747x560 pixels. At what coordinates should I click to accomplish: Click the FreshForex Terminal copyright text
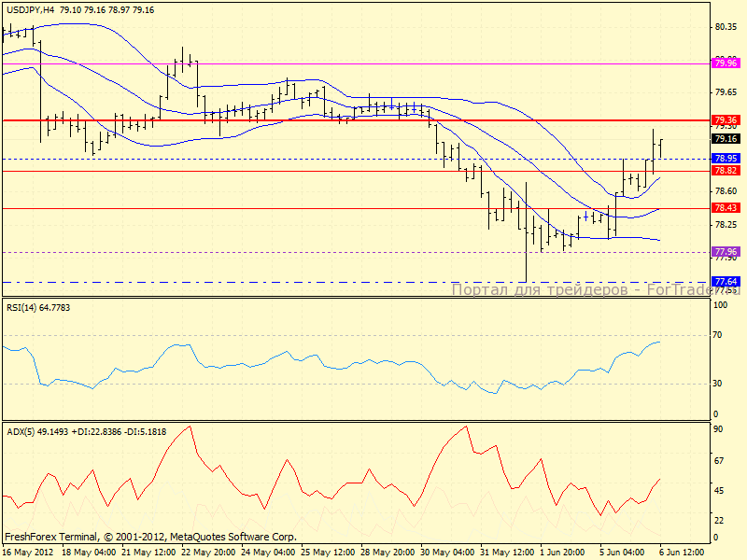[x=150, y=537]
